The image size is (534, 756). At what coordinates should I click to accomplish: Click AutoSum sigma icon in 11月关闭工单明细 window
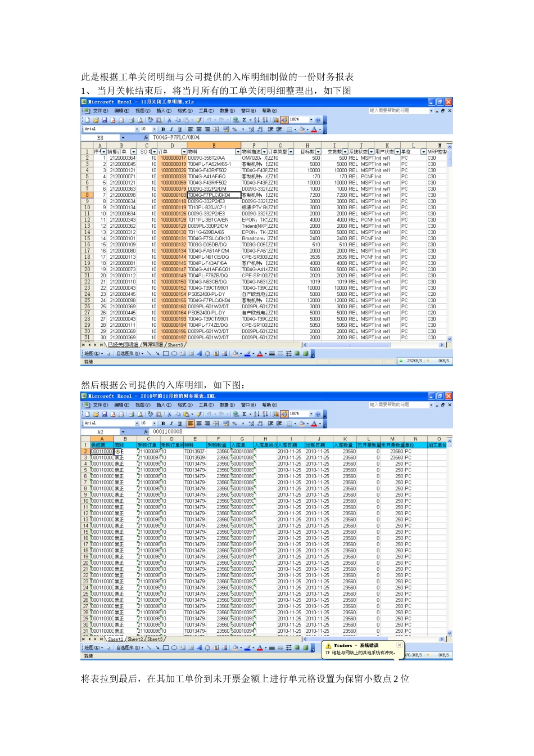(x=245, y=119)
